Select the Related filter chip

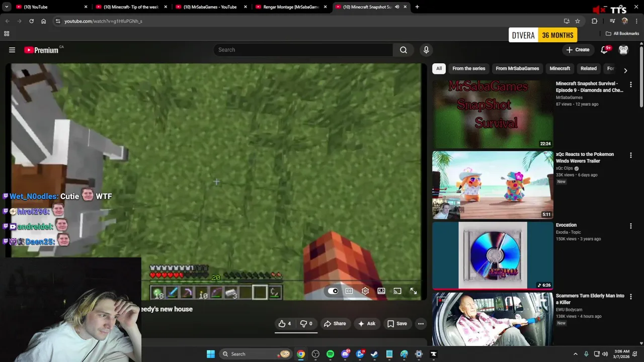(x=588, y=68)
